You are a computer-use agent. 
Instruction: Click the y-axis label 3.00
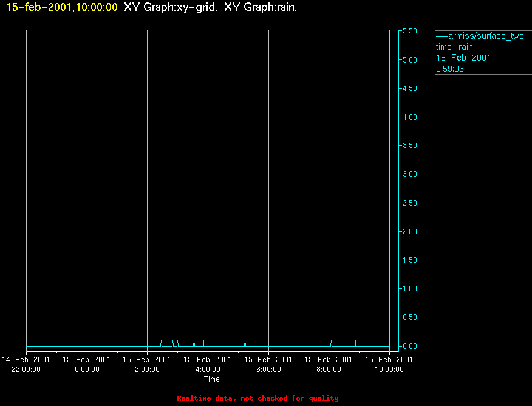(409, 174)
